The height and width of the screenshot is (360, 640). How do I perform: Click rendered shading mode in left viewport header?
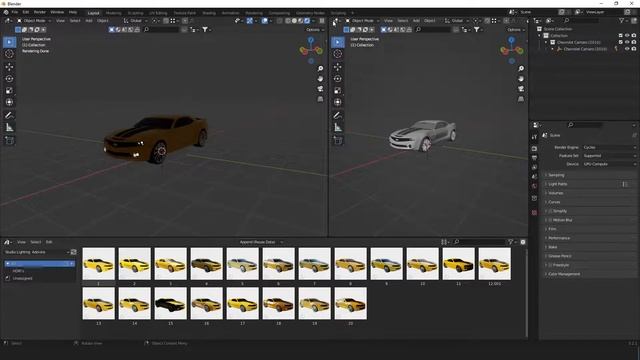307,20
